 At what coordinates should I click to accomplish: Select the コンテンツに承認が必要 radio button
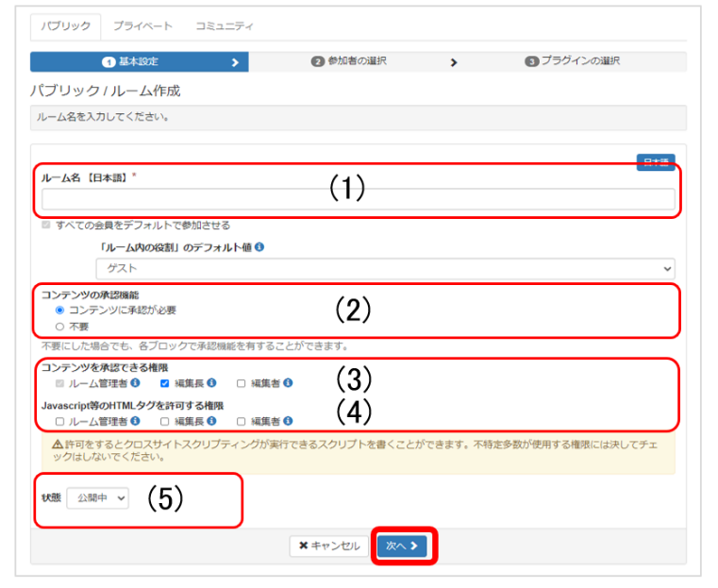[x=60, y=310]
